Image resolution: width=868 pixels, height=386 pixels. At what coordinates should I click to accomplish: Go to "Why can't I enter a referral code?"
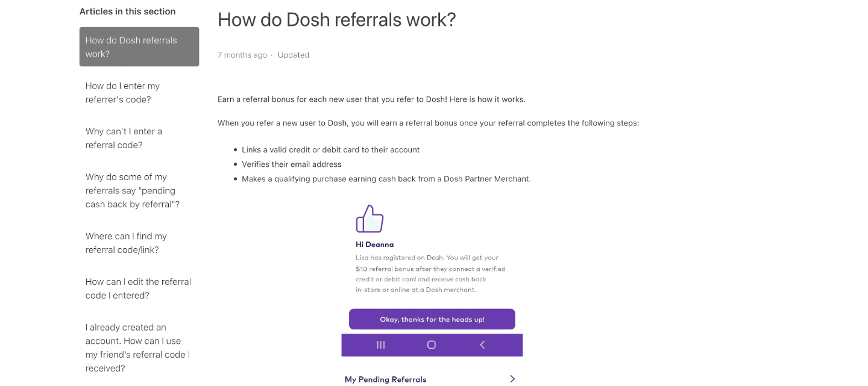click(124, 138)
